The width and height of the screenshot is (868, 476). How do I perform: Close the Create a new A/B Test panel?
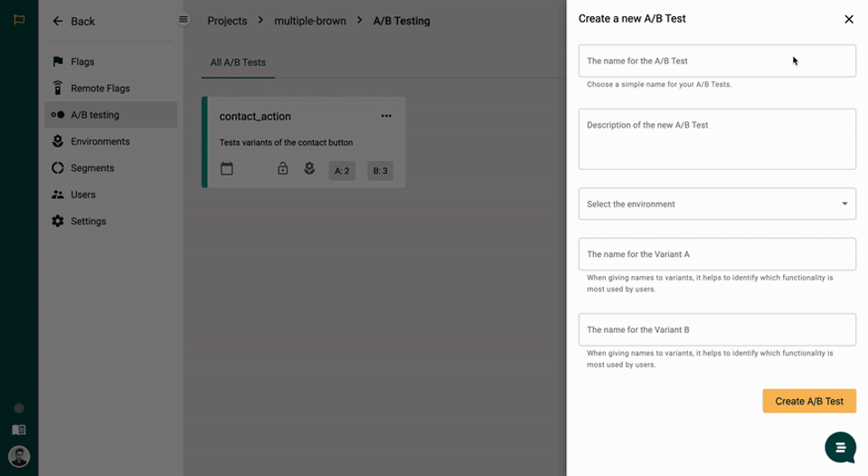tap(849, 19)
